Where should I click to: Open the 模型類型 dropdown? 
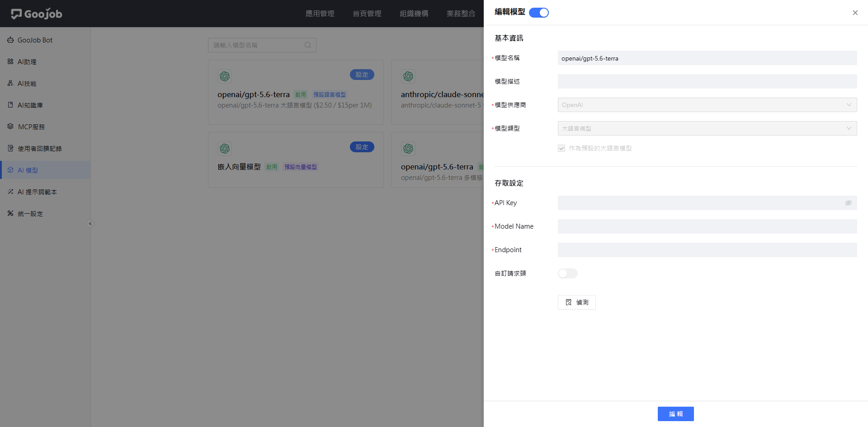pyautogui.click(x=708, y=128)
